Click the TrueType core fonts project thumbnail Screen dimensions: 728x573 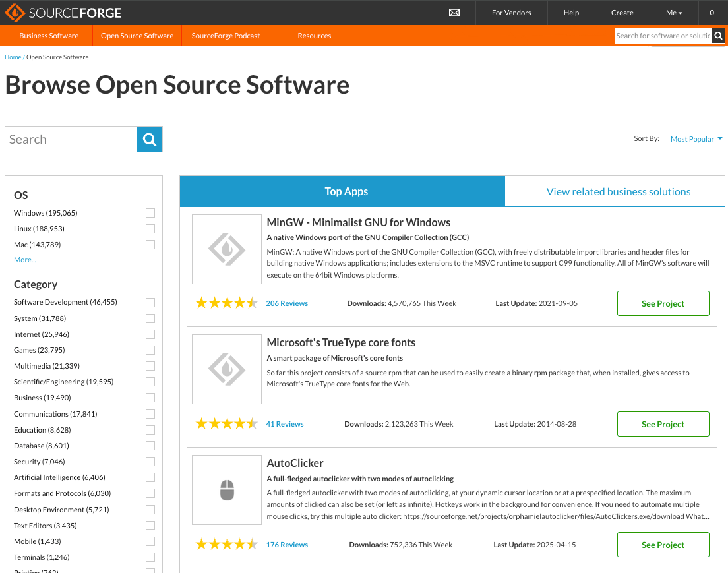tap(226, 369)
